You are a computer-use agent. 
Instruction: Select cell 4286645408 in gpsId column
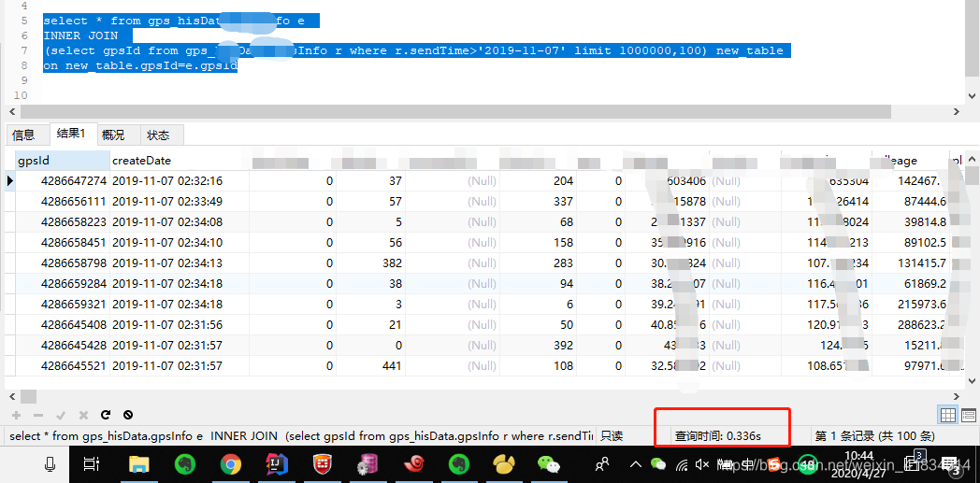[x=63, y=325]
